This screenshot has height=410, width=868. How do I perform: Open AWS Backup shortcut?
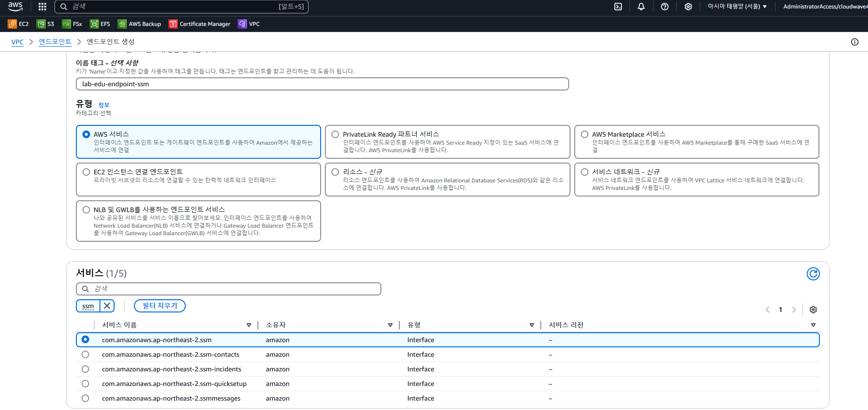coord(140,24)
